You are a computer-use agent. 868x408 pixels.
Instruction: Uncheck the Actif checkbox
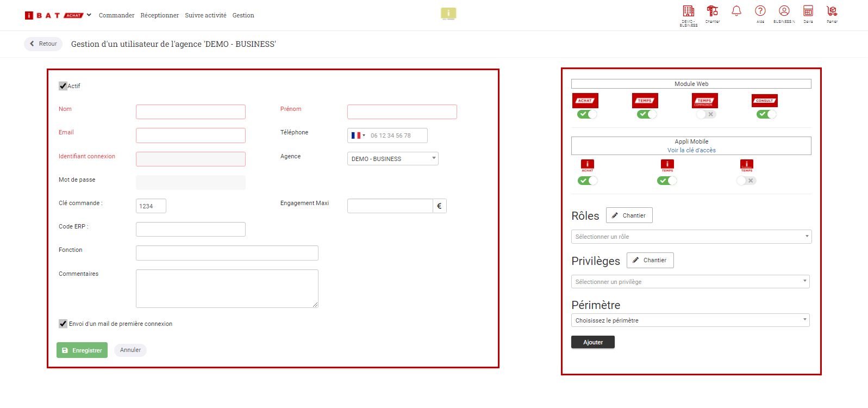[63, 86]
